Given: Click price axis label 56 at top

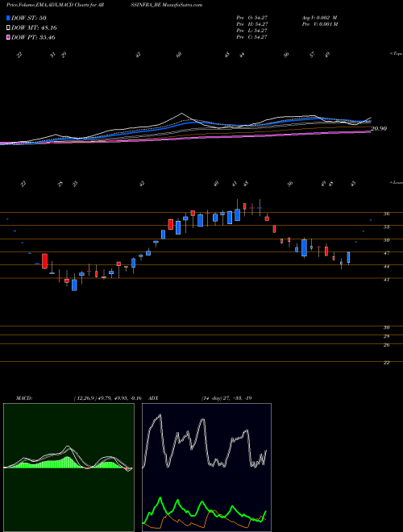Looking at the screenshot, I should [x=386, y=214].
